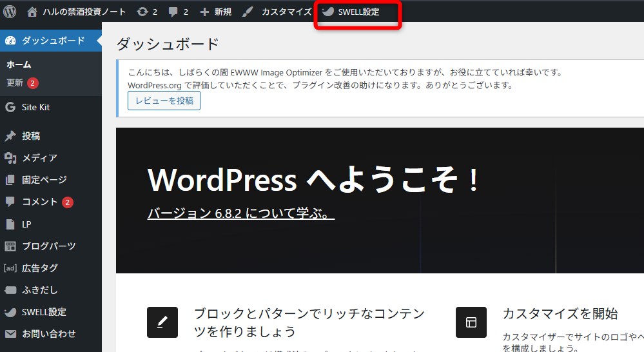Open メディア in the sidebar
644x352 pixels.
click(x=39, y=158)
